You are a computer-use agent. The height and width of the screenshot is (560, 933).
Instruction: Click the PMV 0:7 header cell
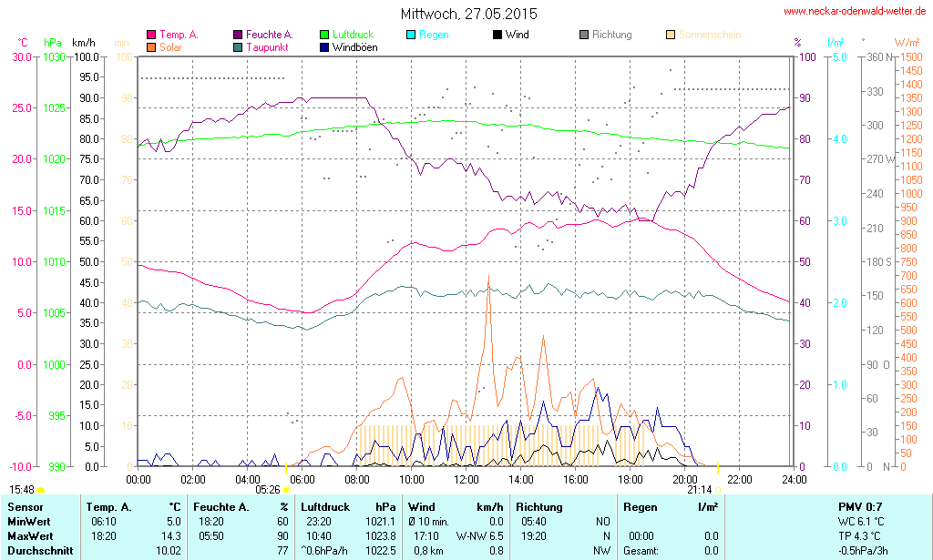(860, 506)
